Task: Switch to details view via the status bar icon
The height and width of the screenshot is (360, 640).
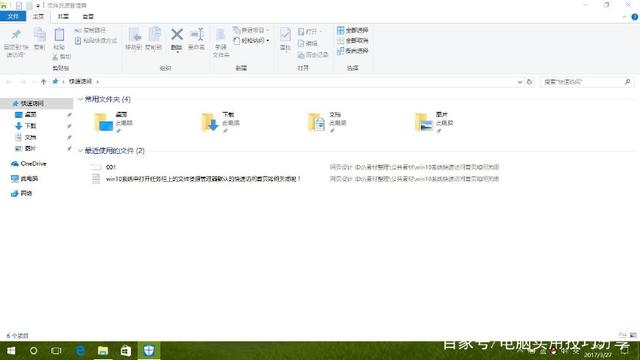Action: click(622, 335)
